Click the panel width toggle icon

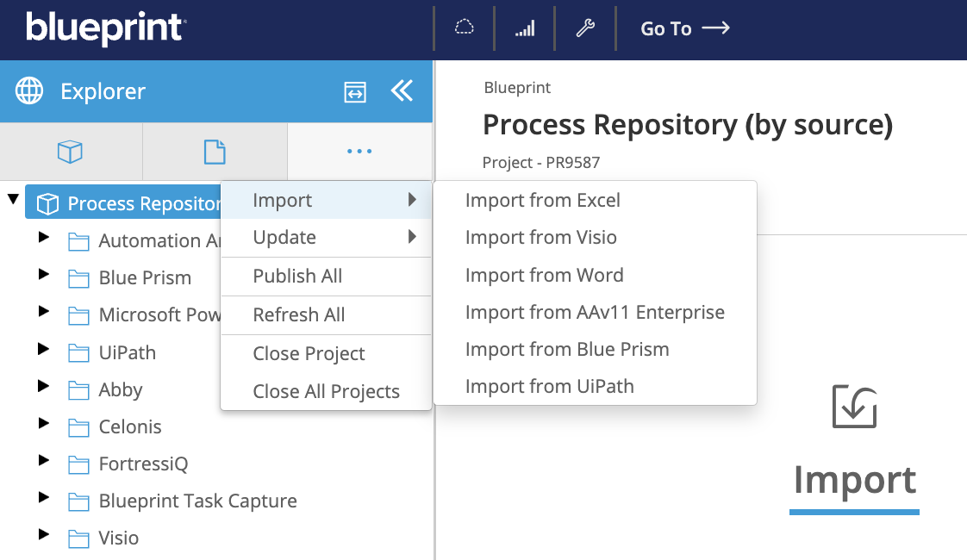coord(355,92)
